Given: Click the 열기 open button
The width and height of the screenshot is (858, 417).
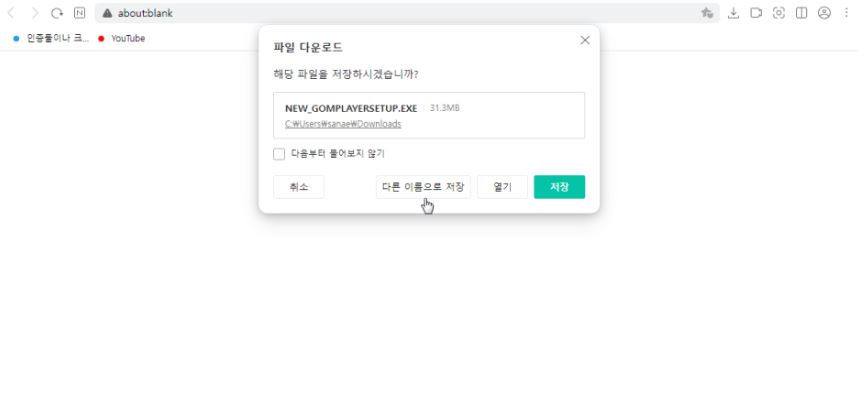Looking at the screenshot, I should [x=502, y=187].
